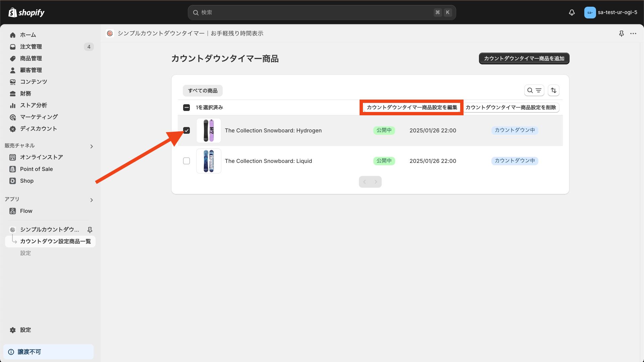Open 注文管理 from the sidebar icon

13,47
